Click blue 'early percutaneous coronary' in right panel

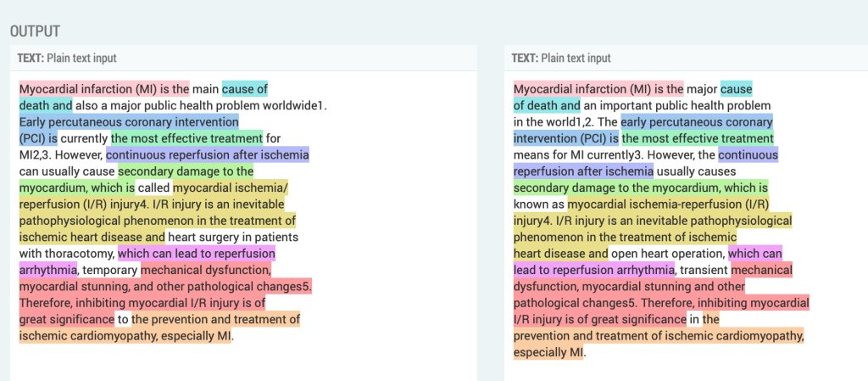click(x=696, y=122)
